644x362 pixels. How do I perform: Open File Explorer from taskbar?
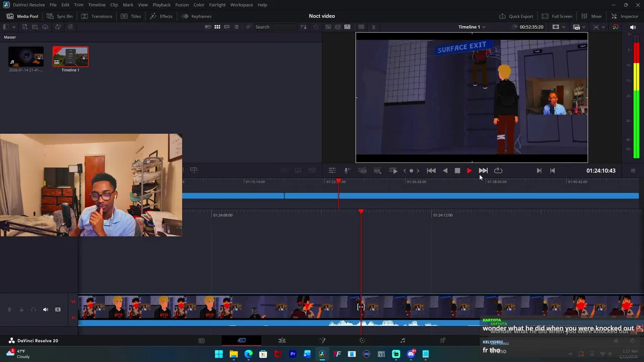click(x=233, y=354)
